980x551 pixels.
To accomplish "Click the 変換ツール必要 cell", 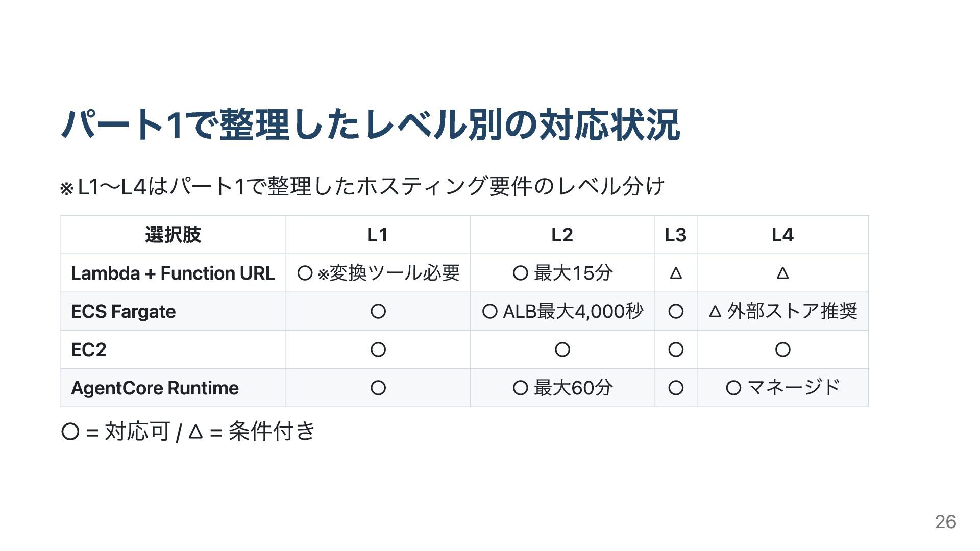I will click(378, 273).
